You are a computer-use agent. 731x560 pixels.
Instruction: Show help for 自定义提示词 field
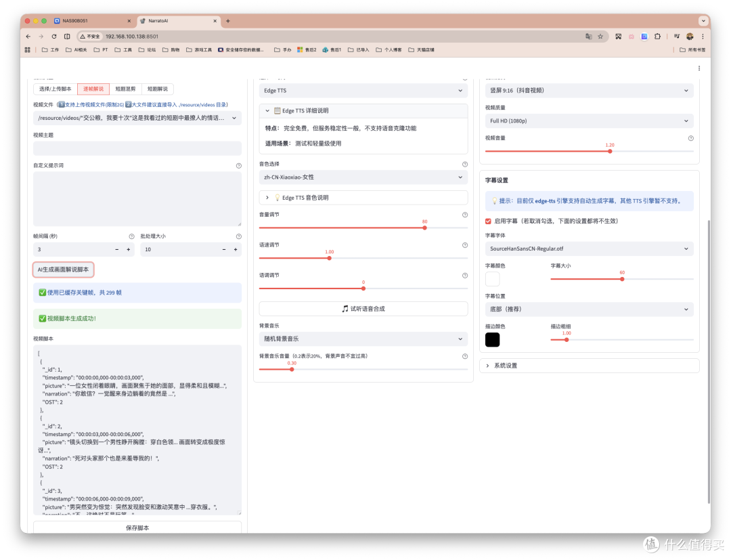pos(239,165)
